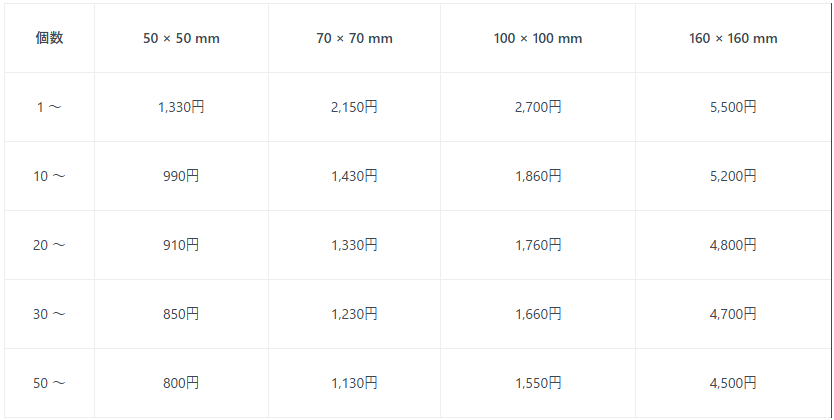
Task: Click the 20 ～ quantity row label
Action: pyautogui.click(x=49, y=245)
